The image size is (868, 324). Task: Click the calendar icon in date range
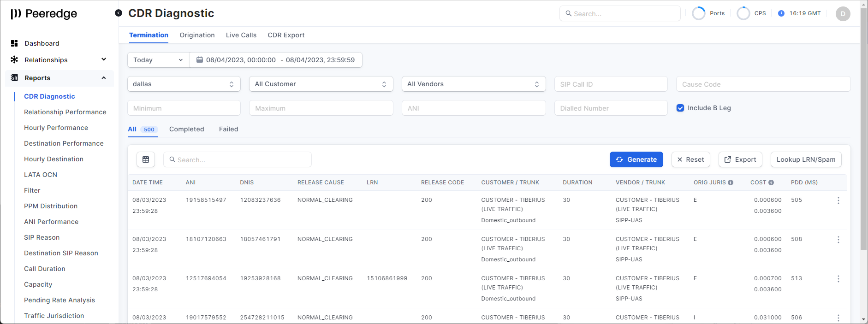(200, 59)
